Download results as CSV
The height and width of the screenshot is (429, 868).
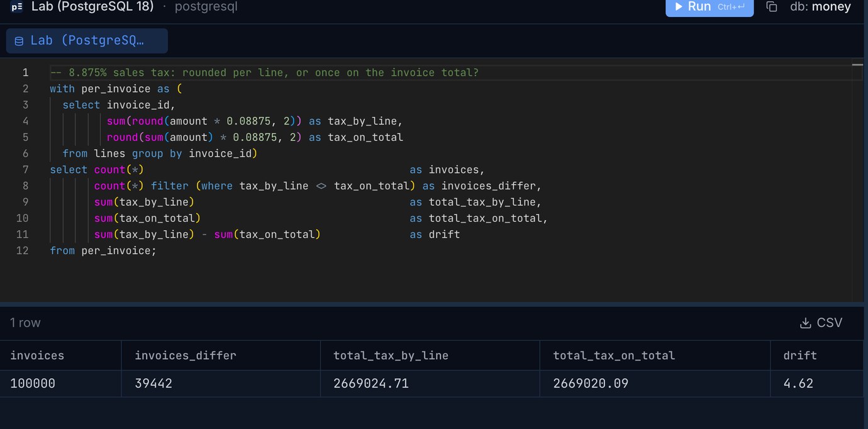821,323
